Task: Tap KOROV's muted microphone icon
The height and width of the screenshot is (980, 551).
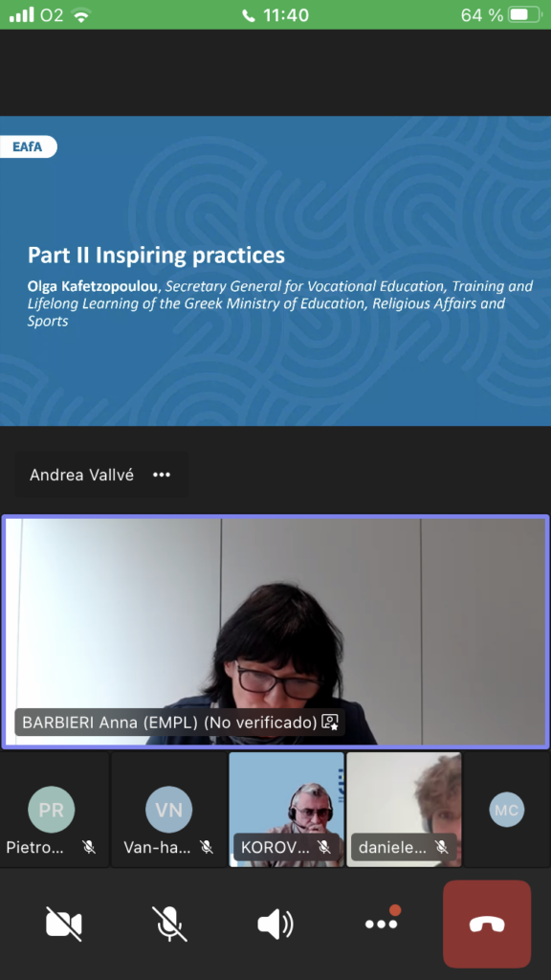Action: tap(323, 847)
